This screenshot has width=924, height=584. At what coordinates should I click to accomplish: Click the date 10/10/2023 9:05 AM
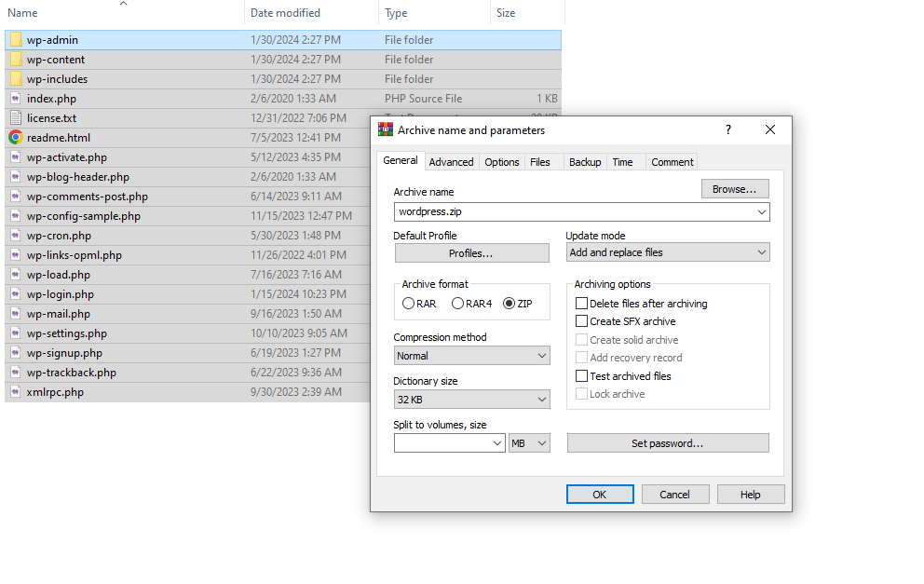click(x=299, y=333)
